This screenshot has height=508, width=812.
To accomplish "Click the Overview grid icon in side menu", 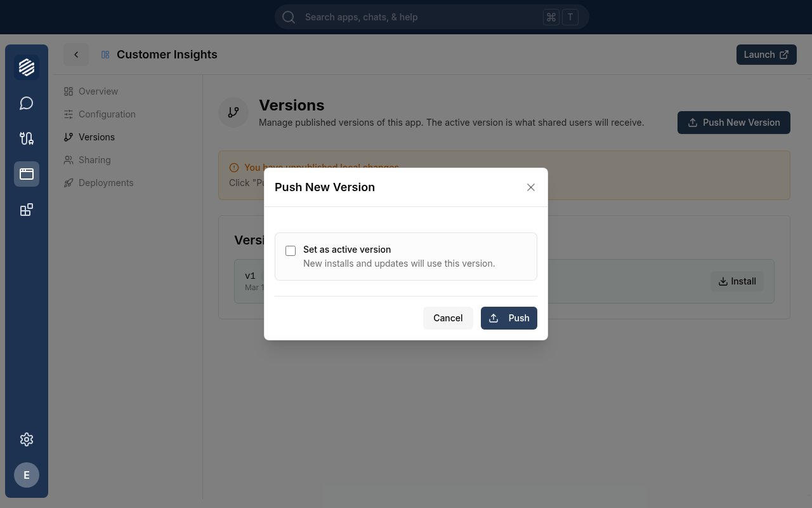I will (69, 91).
